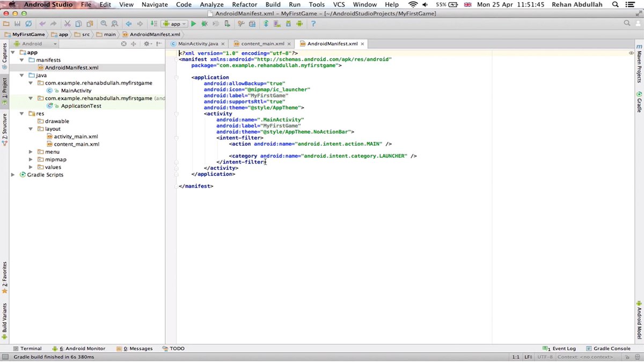Start debugging with the bug icon
The width and height of the screenshot is (644, 362).
[204, 24]
